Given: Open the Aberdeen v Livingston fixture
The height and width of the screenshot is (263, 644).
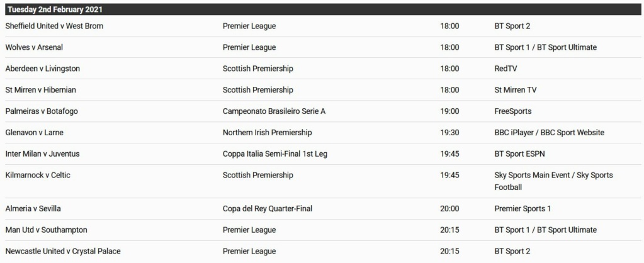Looking at the screenshot, I should pos(43,69).
